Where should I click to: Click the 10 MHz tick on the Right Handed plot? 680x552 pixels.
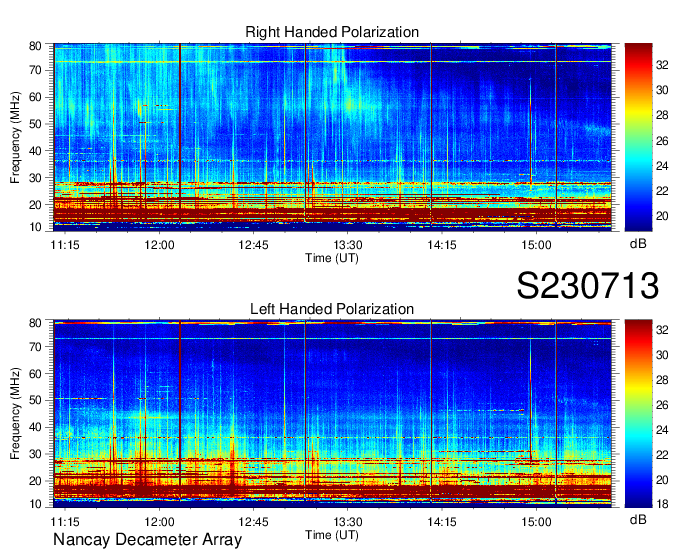(35, 227)
